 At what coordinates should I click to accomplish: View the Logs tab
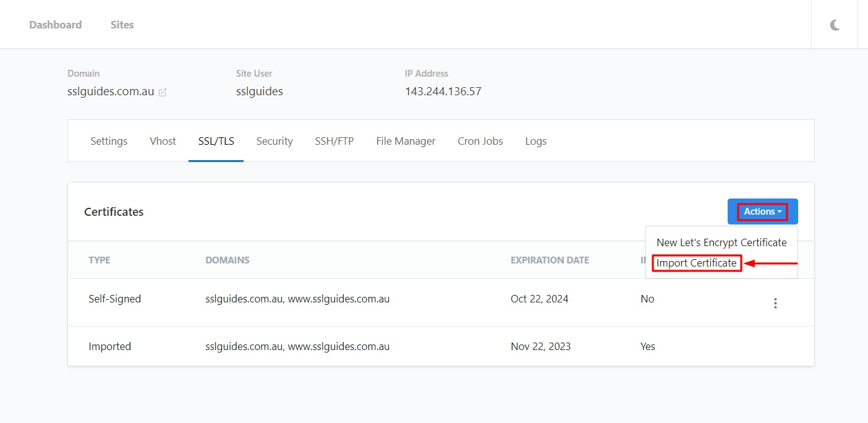[535, 141]
